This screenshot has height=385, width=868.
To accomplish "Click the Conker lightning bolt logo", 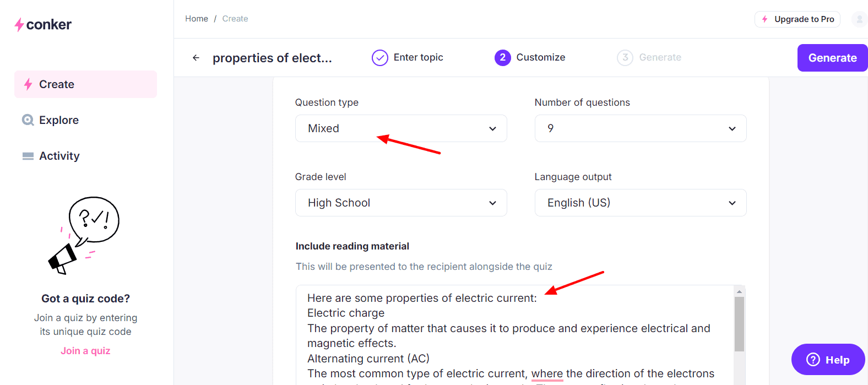I will click(19, 25).
